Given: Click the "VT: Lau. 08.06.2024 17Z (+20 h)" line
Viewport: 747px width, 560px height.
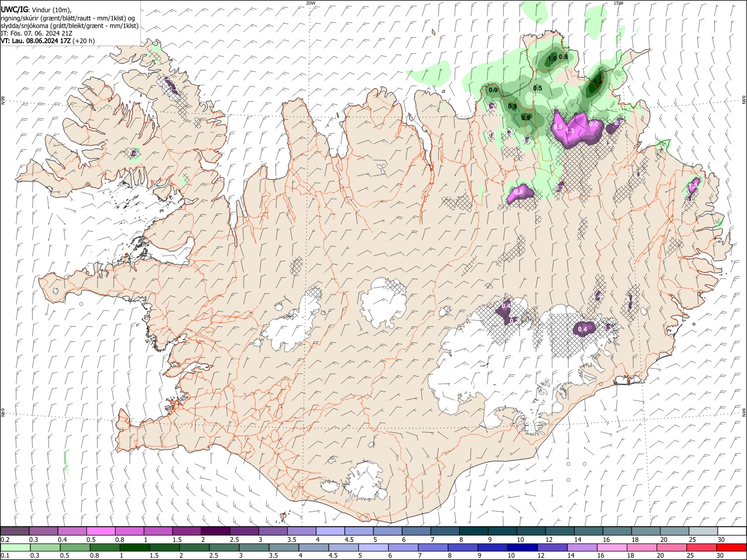Looking at the screenshot, I should coord(47,41).
